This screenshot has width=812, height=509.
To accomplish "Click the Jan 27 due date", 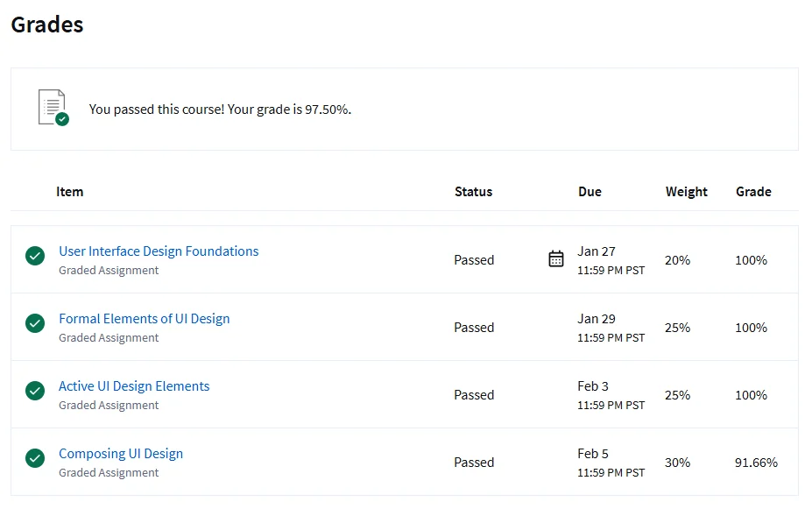I will (x=597, y=251).
